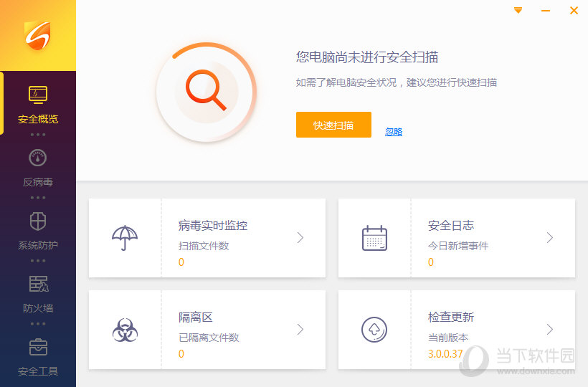Expand the 隔离区 card chevron arrow
This screenshot has height=387, width=588.
pyautogui.click(x=300, y=330)
